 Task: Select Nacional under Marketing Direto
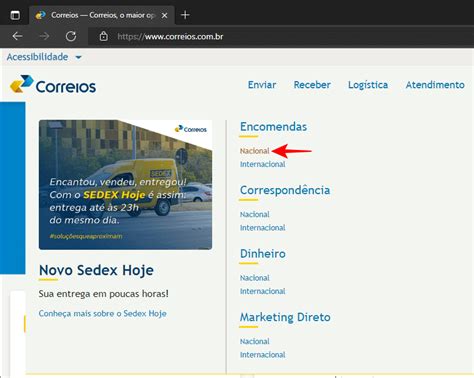tap(255, 341)
